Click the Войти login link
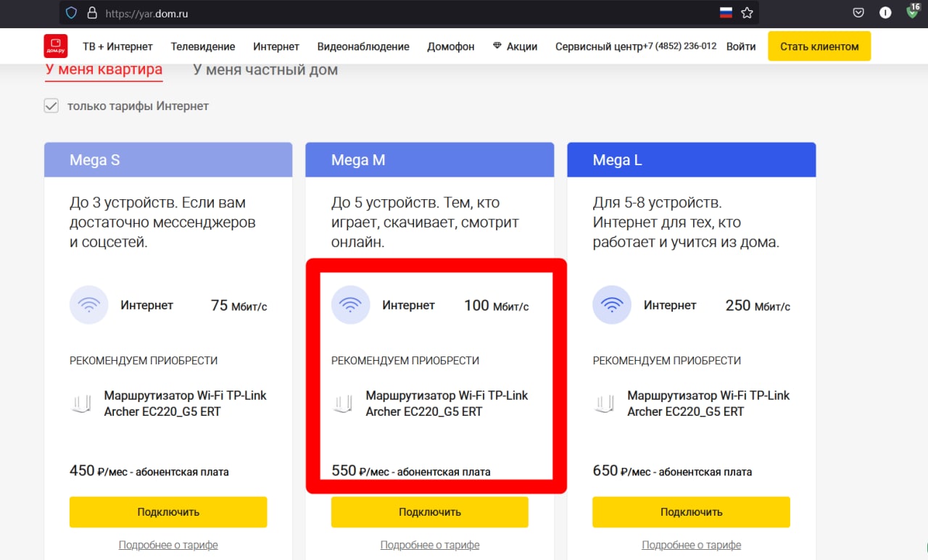The height and width of the screenshot is (560, 928). pyautogui.click(x=741, y=46)
